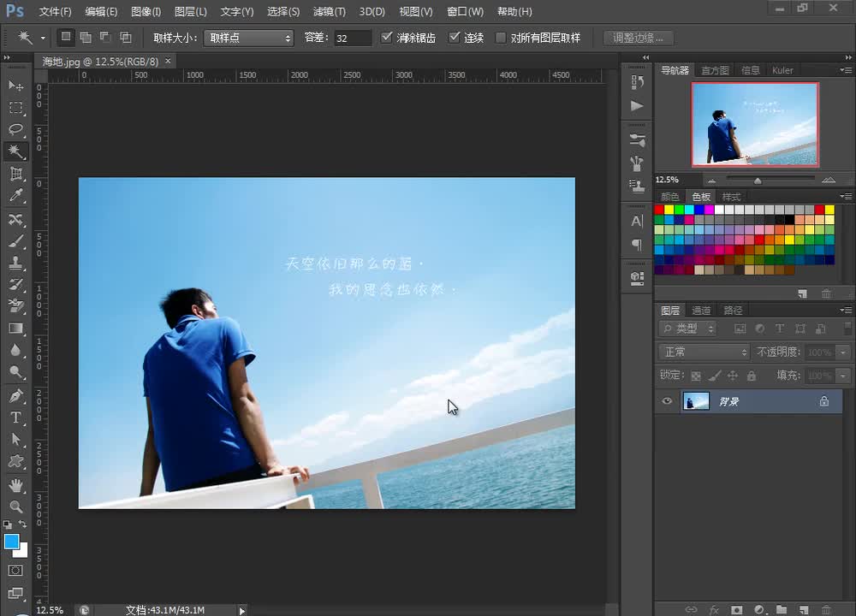Enable 对所有图层取样 checkbox
This screenshot has width=856, height=616.
pos(501,38)
